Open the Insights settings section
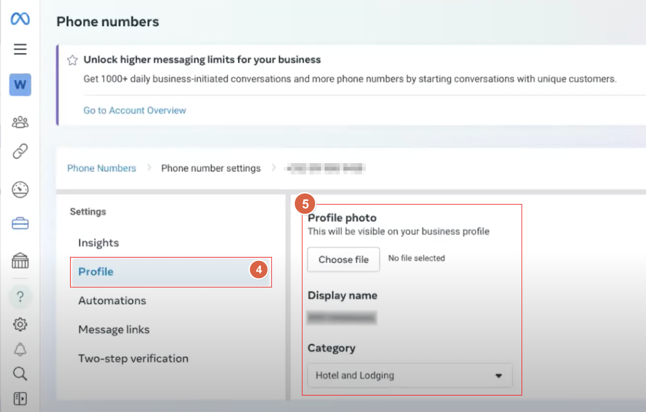This screenshot has height=412, width=646. 98,243
